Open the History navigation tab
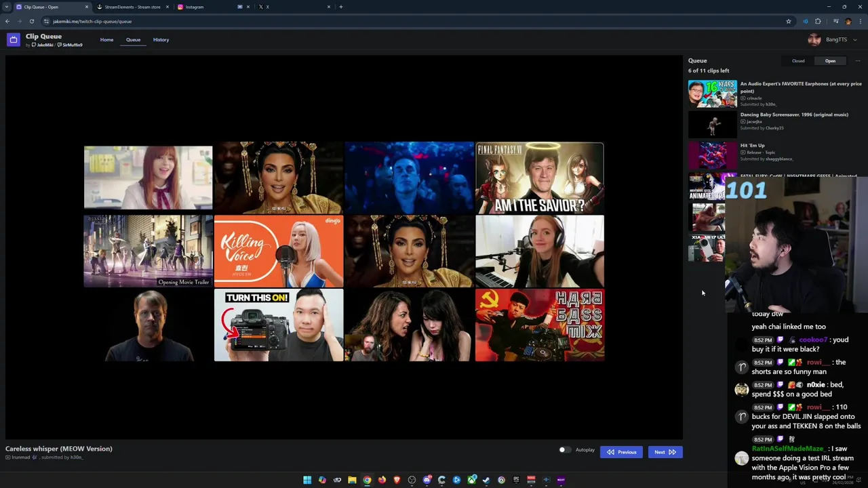 (161, 39)
